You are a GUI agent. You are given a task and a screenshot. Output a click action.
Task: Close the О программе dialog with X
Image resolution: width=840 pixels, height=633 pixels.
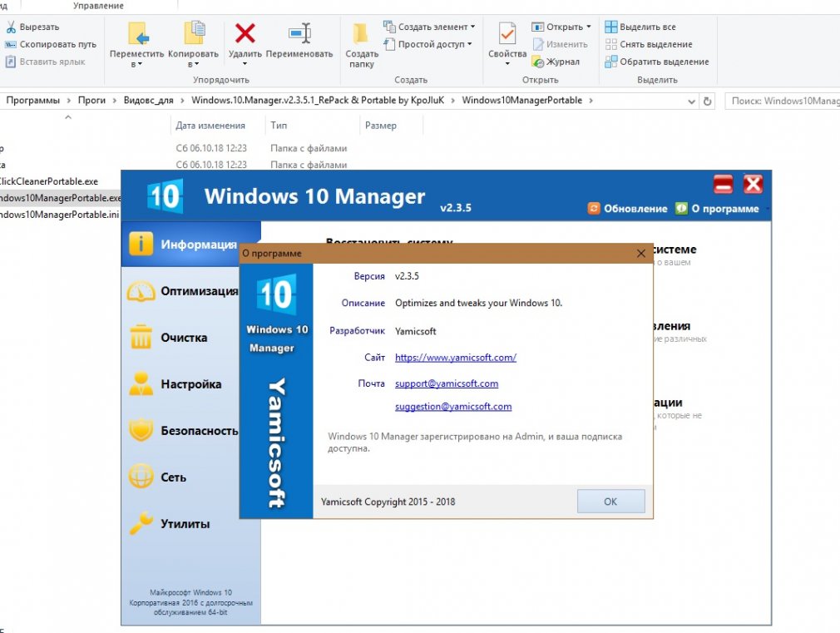click(x=640, y=253)
